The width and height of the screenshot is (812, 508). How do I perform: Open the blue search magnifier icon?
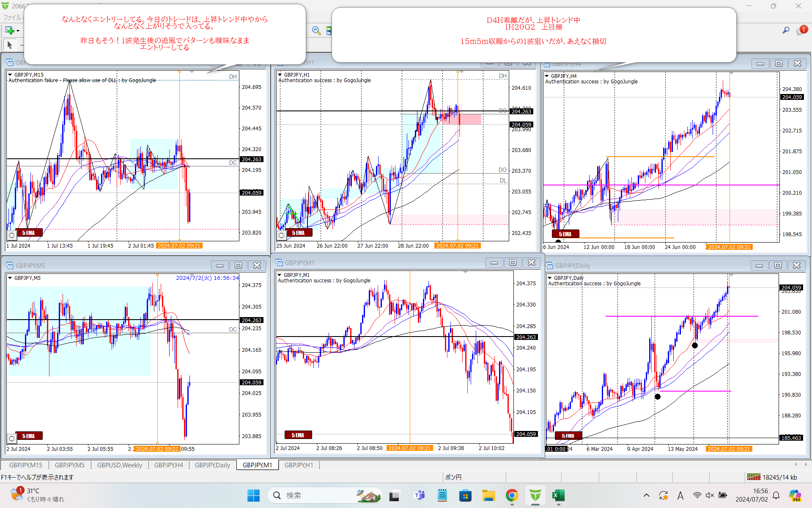coord(786,30)
